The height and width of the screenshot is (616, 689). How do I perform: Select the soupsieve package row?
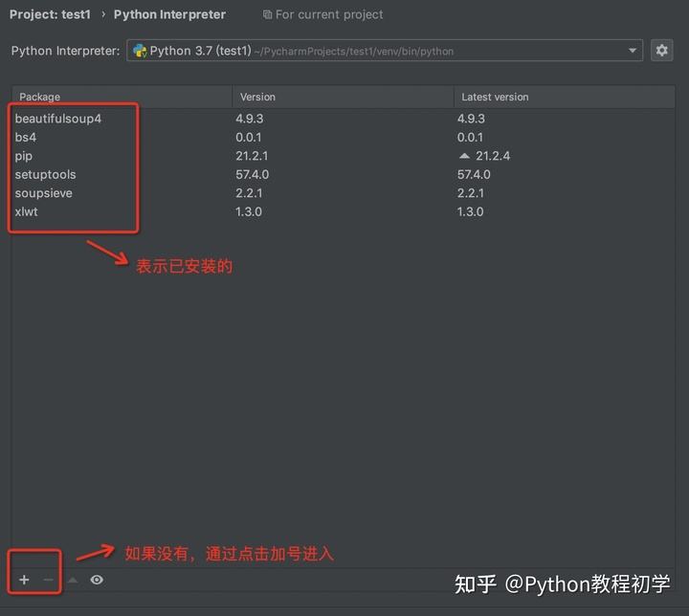pyautogui.click(x=344, y=193)
